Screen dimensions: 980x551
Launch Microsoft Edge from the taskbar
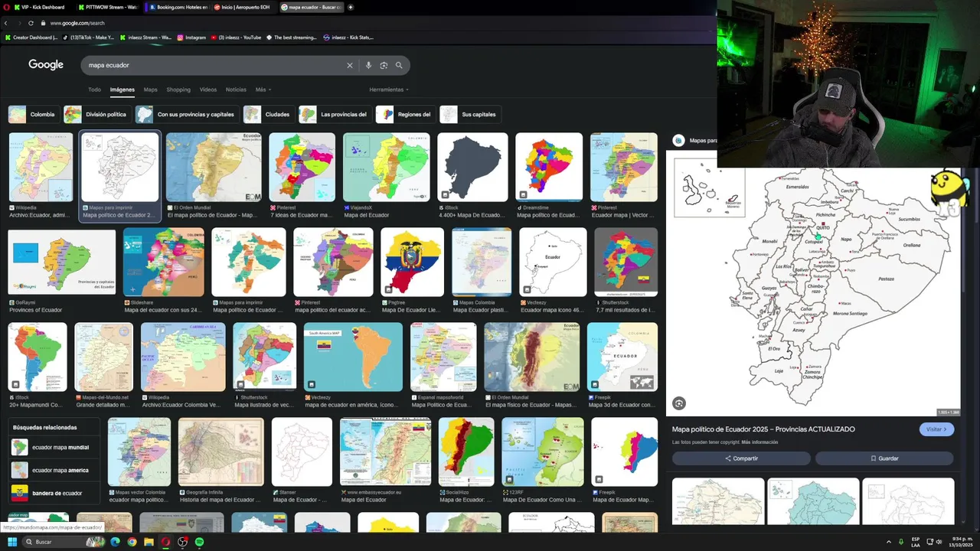[x=116, y=542]
